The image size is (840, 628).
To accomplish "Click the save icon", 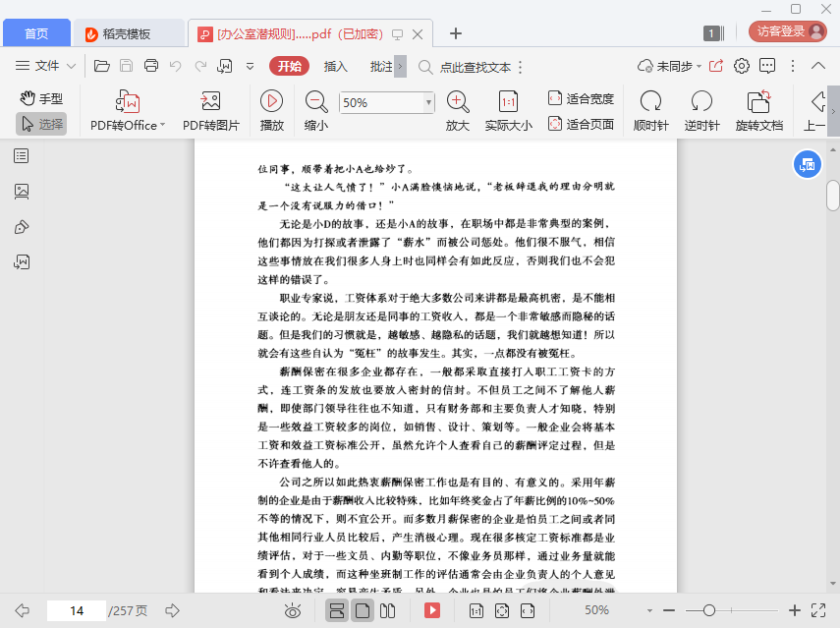I will (126, 66).
